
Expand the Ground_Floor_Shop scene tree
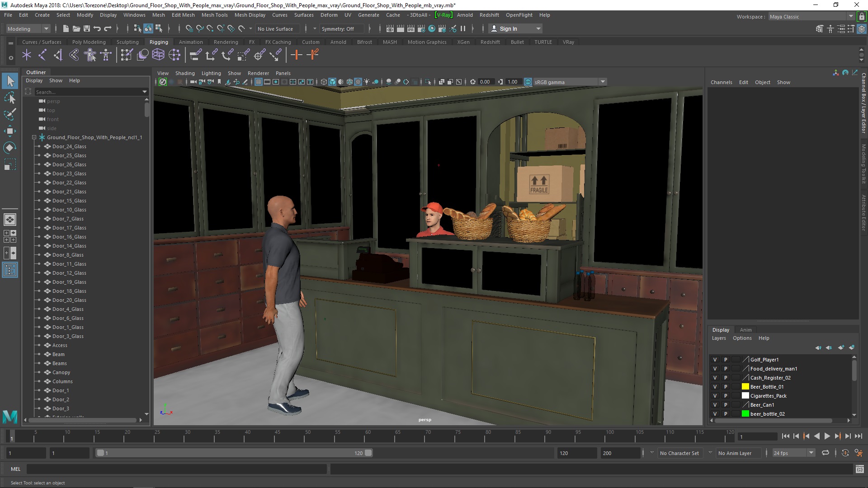(33, 137)
